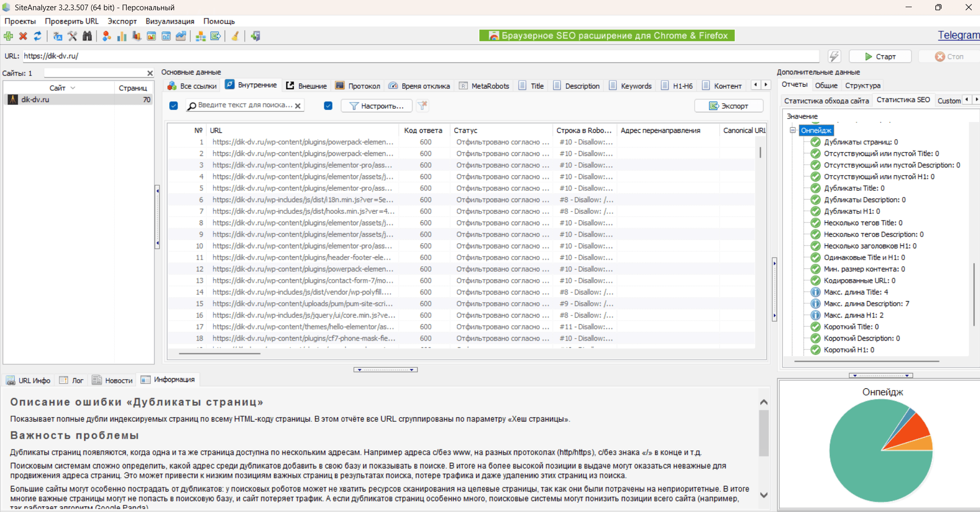Click the lightning bolt icon beside Старт
This screenshot has height=512, width=980.
834,56
